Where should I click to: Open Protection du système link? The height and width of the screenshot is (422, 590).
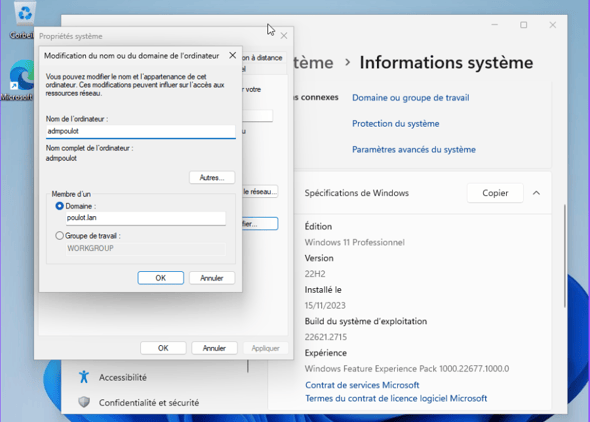click(395, 124)
